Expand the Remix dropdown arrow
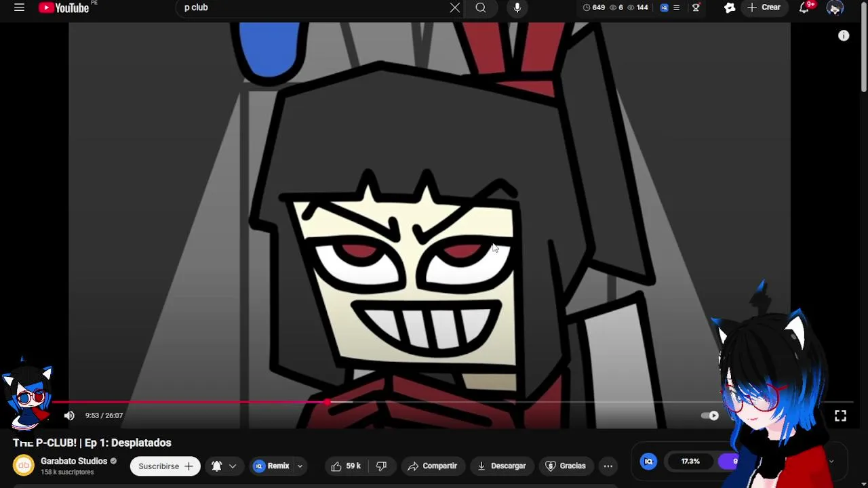This screenshot has height=488, width=868. pyautogui.click(x=300, y=466)
